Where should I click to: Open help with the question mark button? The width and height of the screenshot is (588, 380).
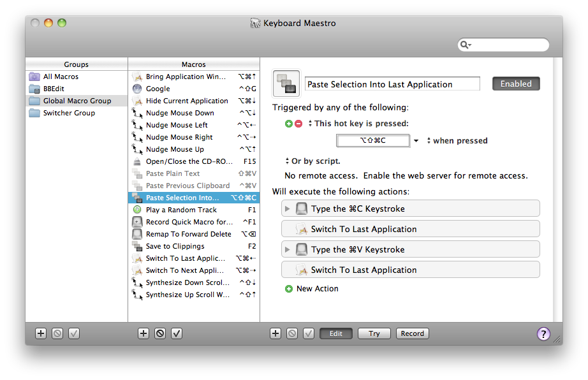coord(543,333)
